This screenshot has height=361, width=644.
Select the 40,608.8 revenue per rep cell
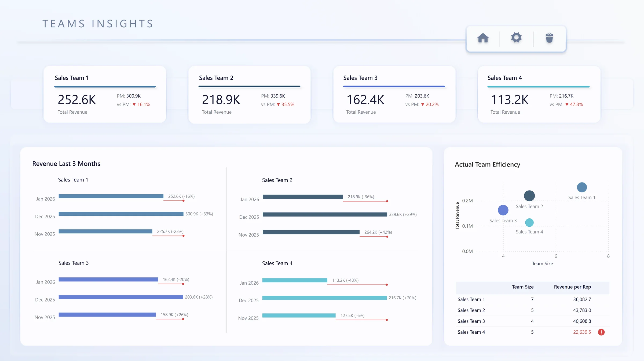tap(582, 321)
